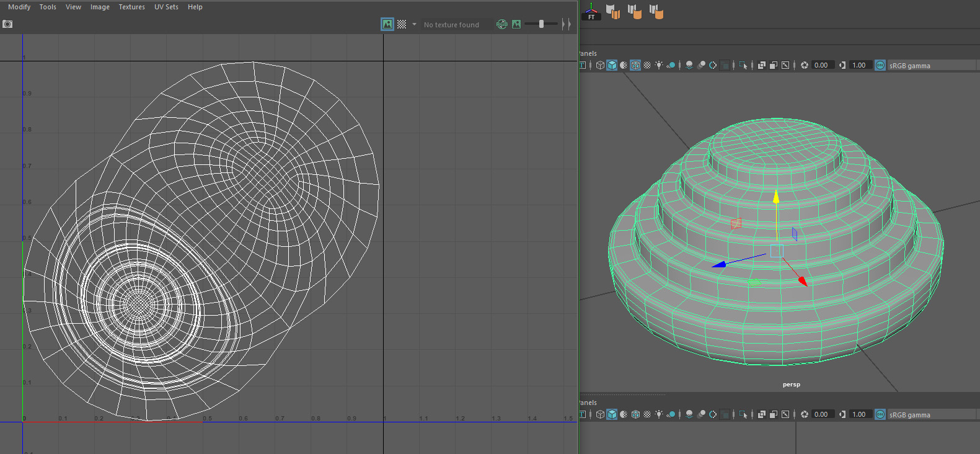Open the Panels menu in lower viewport
980x454 pixels.
pyautogui.click(x=588, y=403)
